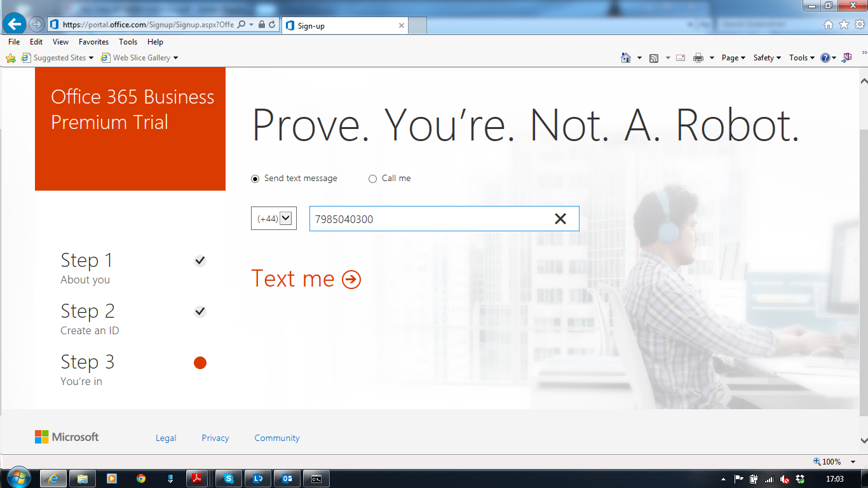
Task: Expand the Web Slice Gallery dropdown
Action: pyautogui.click(x=175, y=58)
